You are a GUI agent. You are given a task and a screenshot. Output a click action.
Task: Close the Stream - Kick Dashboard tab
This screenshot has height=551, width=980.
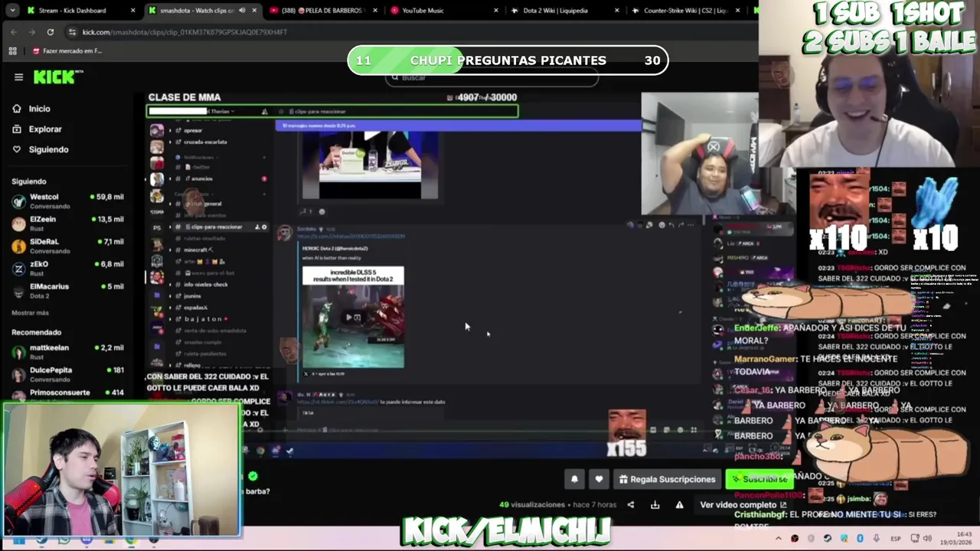point(133,11)
